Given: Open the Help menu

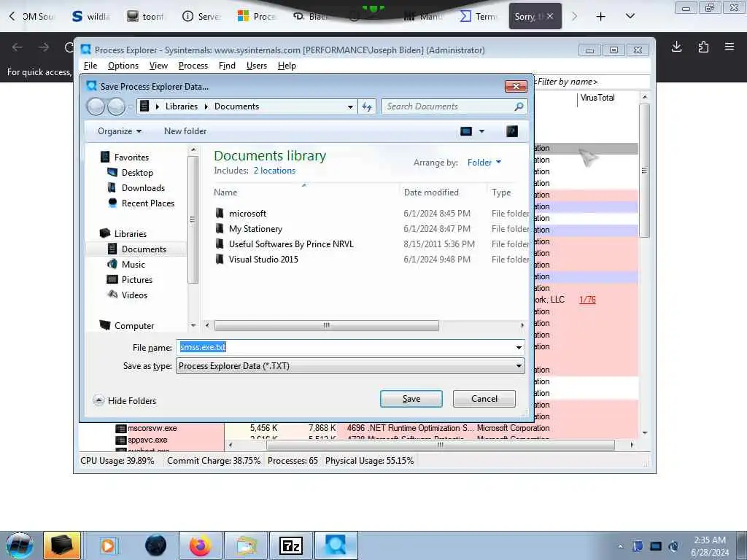Looking at the screenshot, I should tap(287, 66).
